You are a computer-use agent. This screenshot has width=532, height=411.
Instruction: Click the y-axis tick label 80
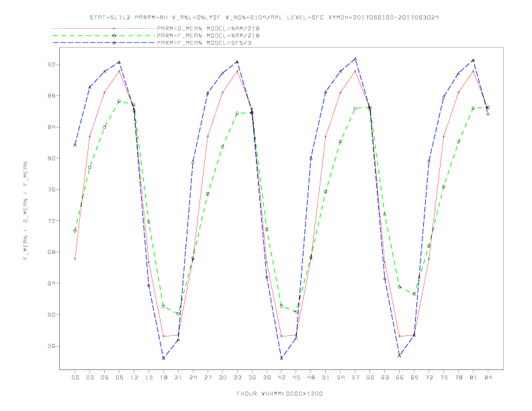point(52,158)
